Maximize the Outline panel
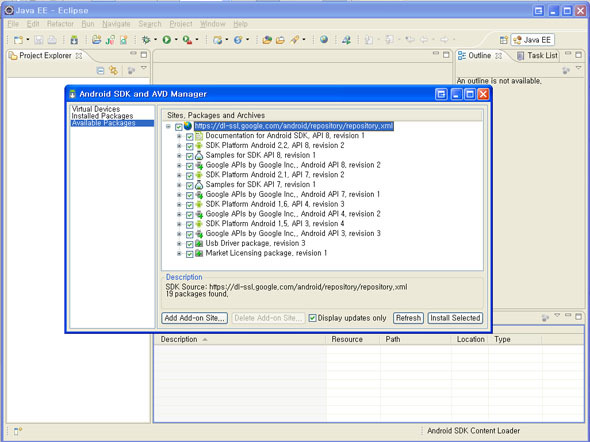590x442 pixels. pyautogui.click(x=579, y=55)
